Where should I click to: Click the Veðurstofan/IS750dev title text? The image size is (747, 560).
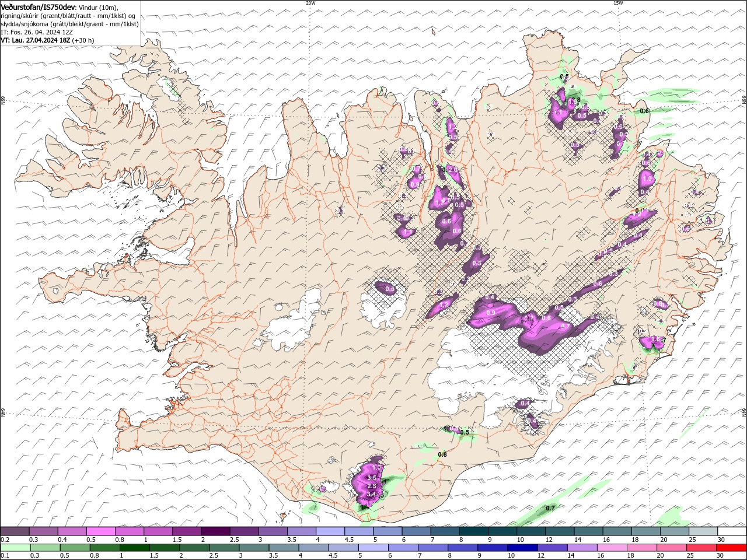[38, 6]
